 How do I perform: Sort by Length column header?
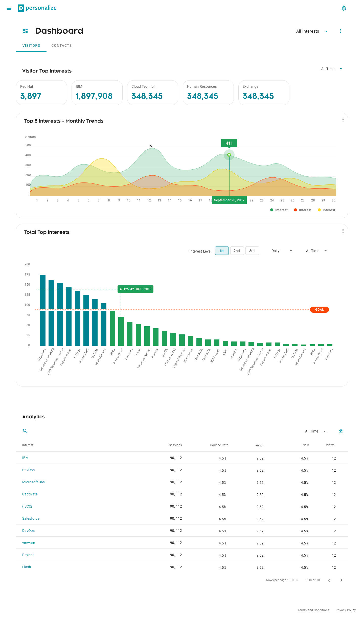259,445
